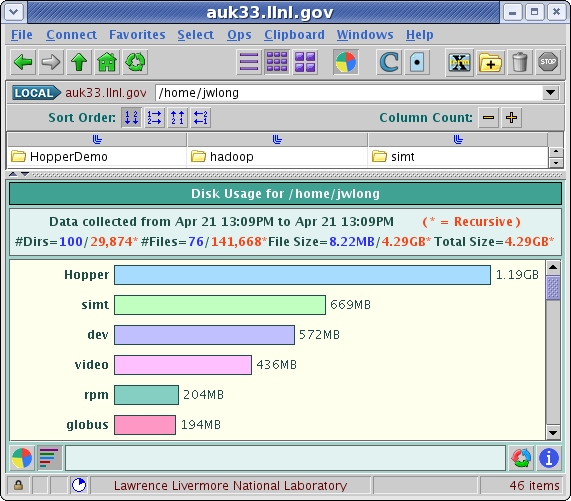Viewport: 571px width, 501px height.
Task: Collapse panel using up triangle divider
Action: point(13,174)
